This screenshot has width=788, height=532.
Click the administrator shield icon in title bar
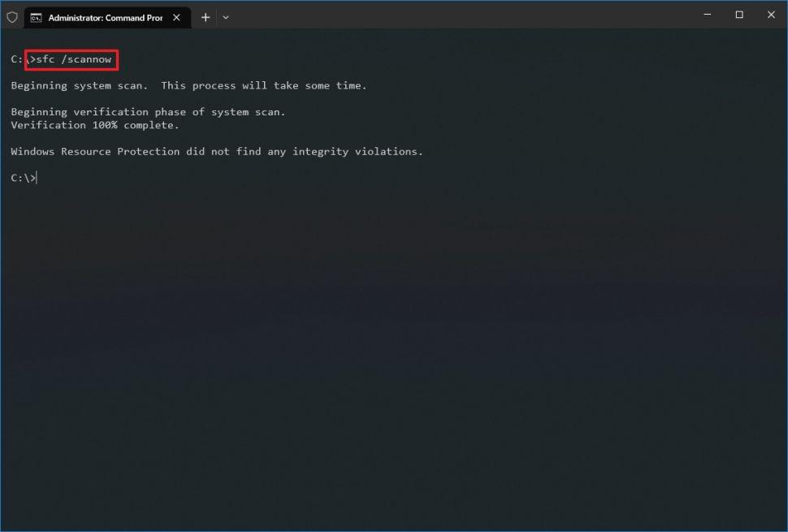12,17
